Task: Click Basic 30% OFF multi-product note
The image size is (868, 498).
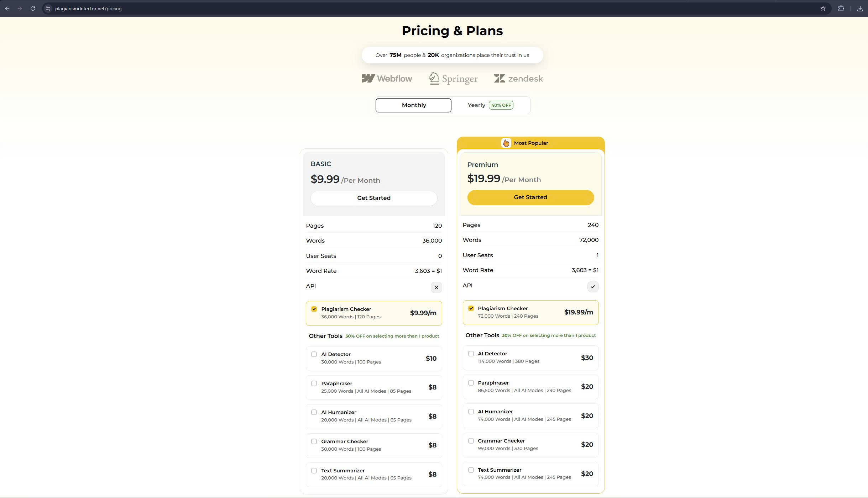Action: pyautogui.click(x=392, y=336)
